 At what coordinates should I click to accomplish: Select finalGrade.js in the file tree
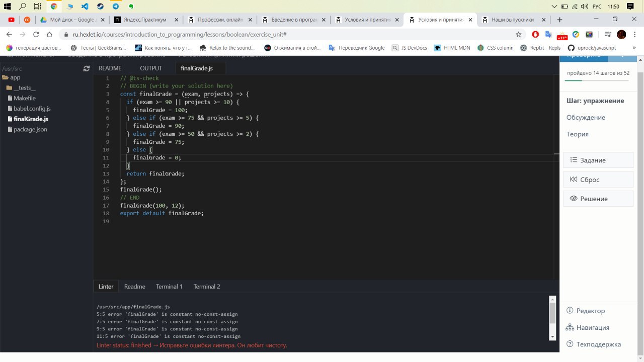[27, 119]
